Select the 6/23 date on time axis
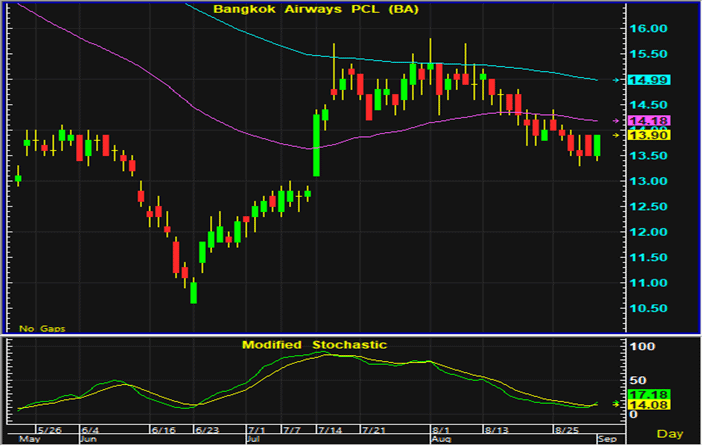The width and height of the screenshot is (703, 446). [x=207, y=429]
